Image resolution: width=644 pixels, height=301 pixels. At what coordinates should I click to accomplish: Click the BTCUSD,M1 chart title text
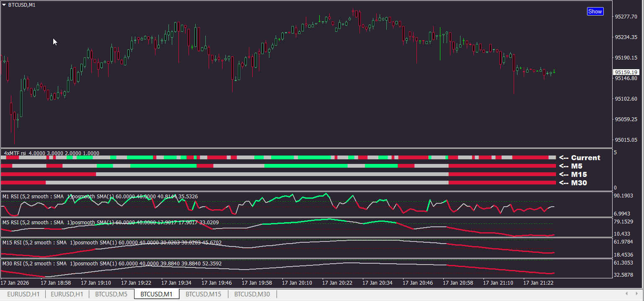click(22, 5)
